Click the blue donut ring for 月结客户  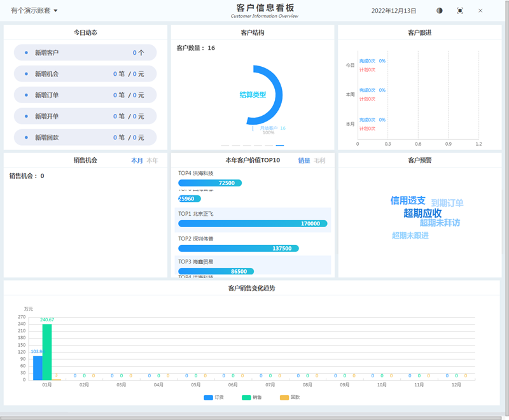[x=279, y=95]
